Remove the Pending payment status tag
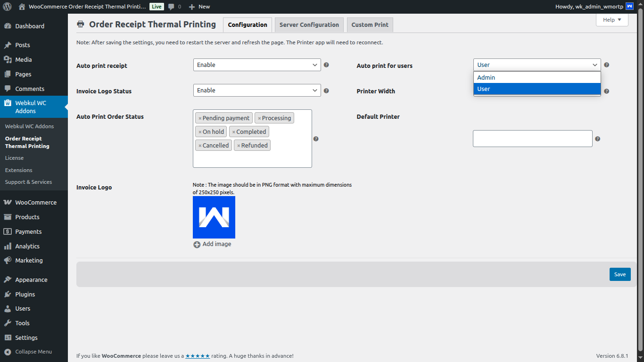 [x=200, y=118]
